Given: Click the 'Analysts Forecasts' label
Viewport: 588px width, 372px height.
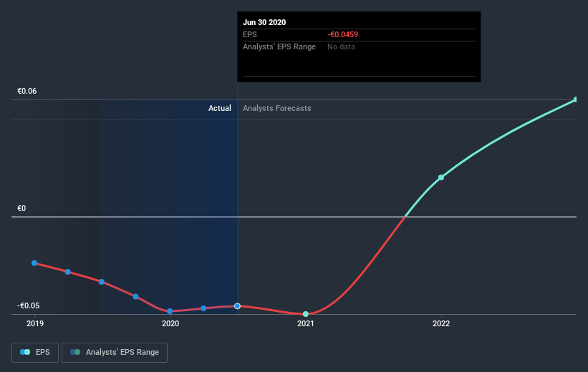Looking at the screenshot, I should pos(276,108).
